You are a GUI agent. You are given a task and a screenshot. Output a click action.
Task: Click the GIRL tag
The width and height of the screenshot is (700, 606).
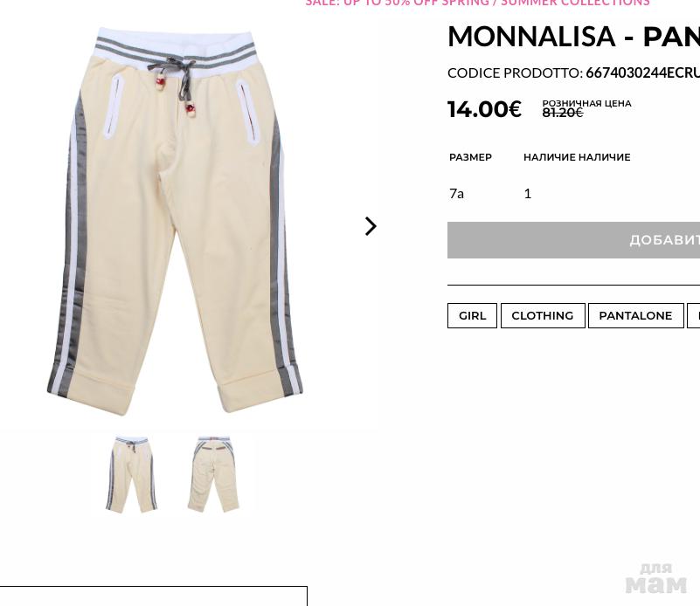[x=472, y=316]
